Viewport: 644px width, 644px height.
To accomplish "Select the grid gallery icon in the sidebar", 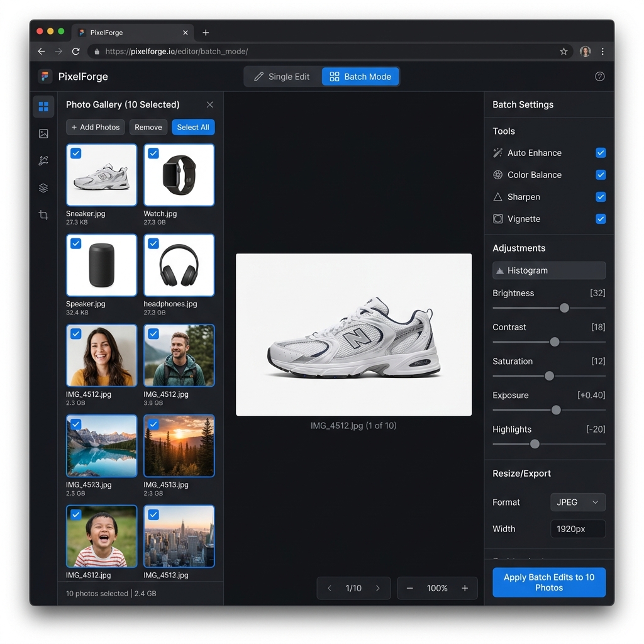I will (x=43, y=106).
